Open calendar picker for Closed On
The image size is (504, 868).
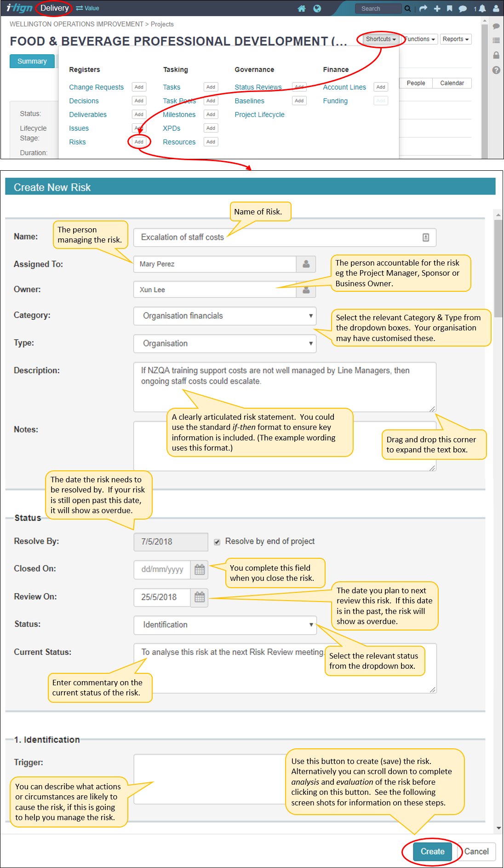tap(200, 570)
